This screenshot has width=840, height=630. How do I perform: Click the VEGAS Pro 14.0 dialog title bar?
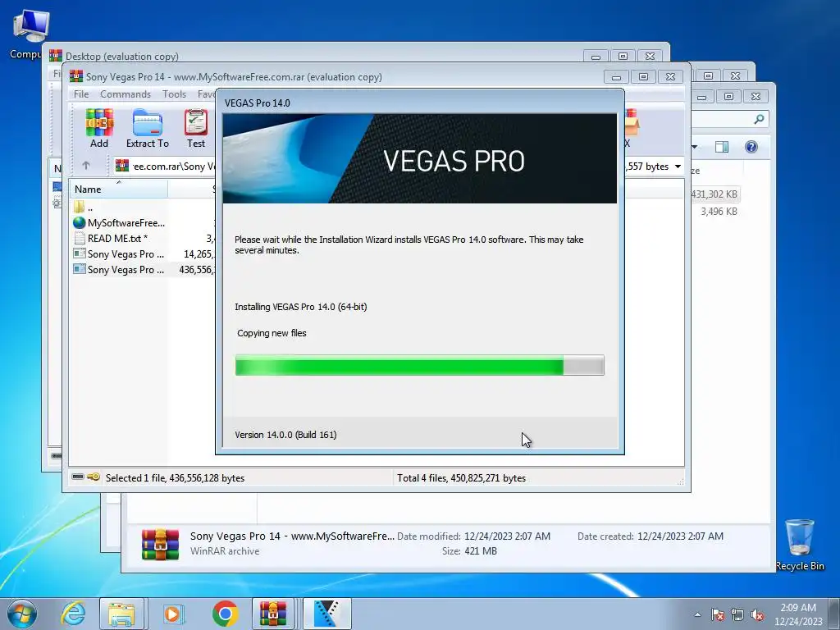[x=419, y=103]
